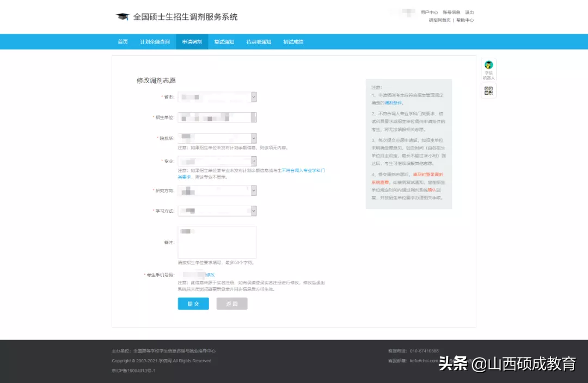Click the 修改 link beside phone number
The image size is (588, 383).
click(210, 275)
